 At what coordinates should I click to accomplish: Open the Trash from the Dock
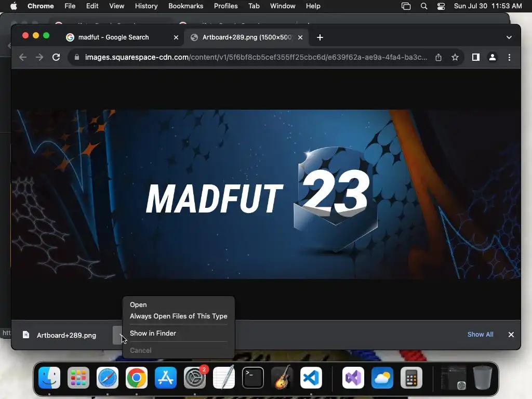[x=483, y=378]
